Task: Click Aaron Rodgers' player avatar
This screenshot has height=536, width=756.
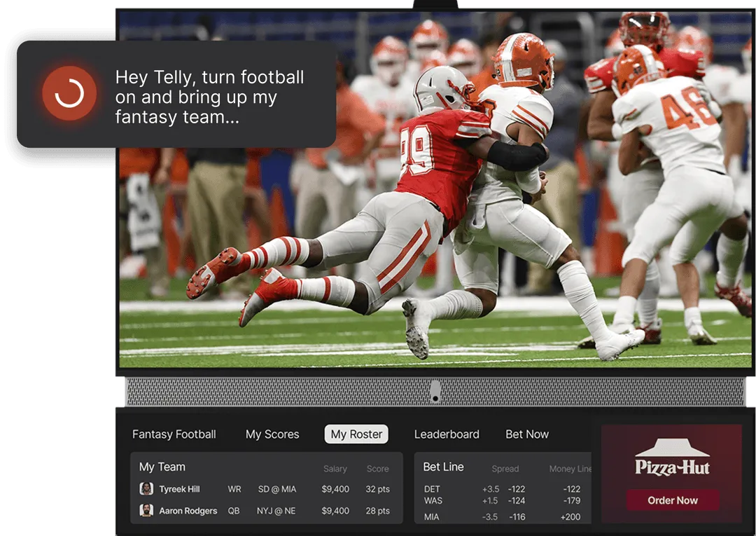Action: click(x=146, y=511)
